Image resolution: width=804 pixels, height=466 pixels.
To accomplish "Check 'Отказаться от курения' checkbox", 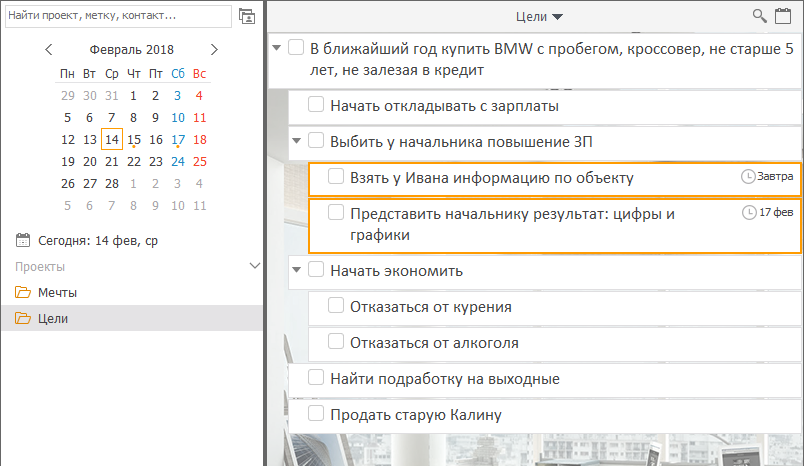I will [x=336, y=305].
